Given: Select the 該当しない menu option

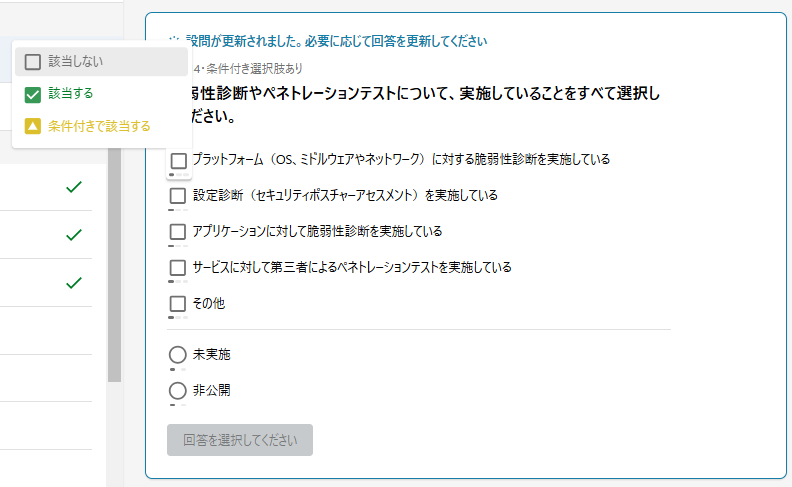Looking at the screenshot, I should point(101,62).
